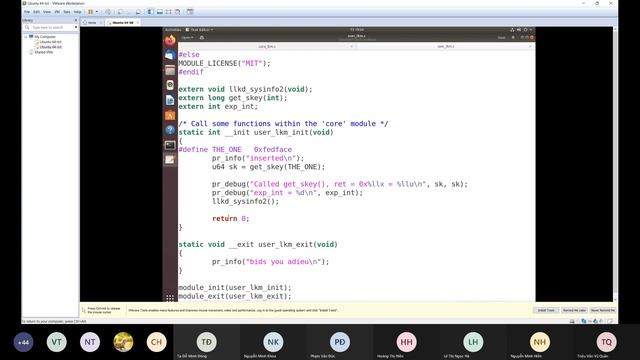Click gedit new document icon
The image size is (640, 360).
click(202, 38)
